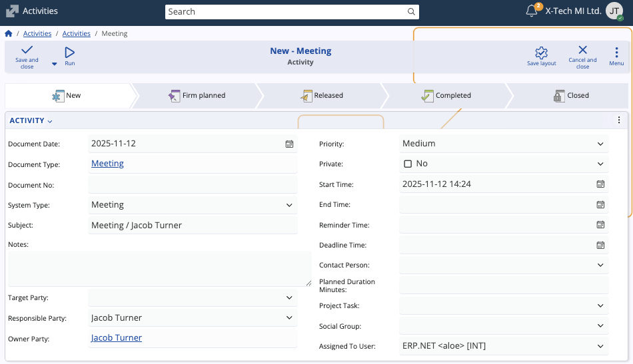Open the Meeting document type link
Screen dimensions: 633x364
[x=107, y=164]
